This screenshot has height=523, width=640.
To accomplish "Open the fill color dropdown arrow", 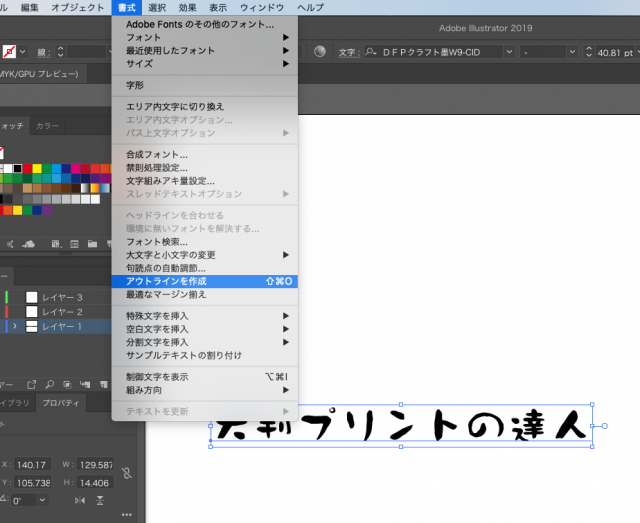I will [23, 52].
